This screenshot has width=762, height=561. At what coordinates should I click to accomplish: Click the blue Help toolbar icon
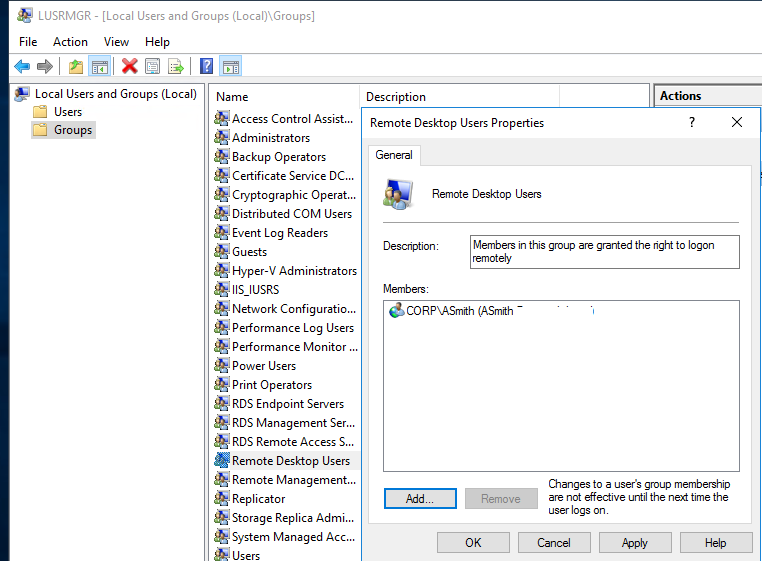tap(207, 66)
